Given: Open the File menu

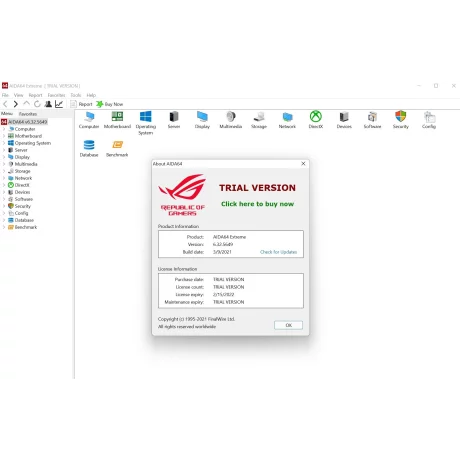Looking at the screenshot, I should (x=5, y=95).
